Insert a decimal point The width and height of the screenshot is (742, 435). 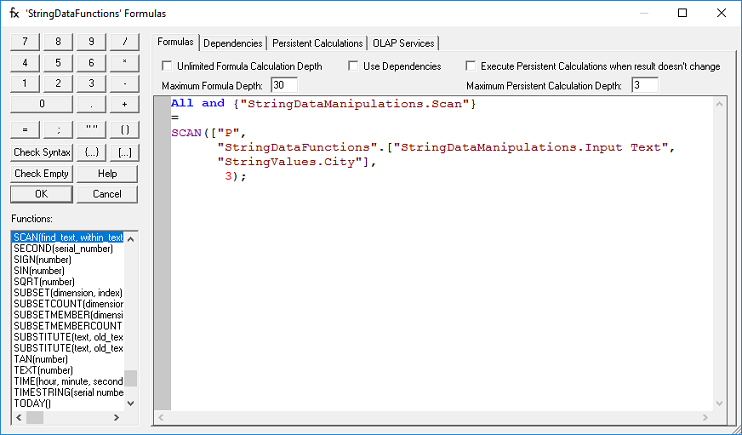[91, 104]
